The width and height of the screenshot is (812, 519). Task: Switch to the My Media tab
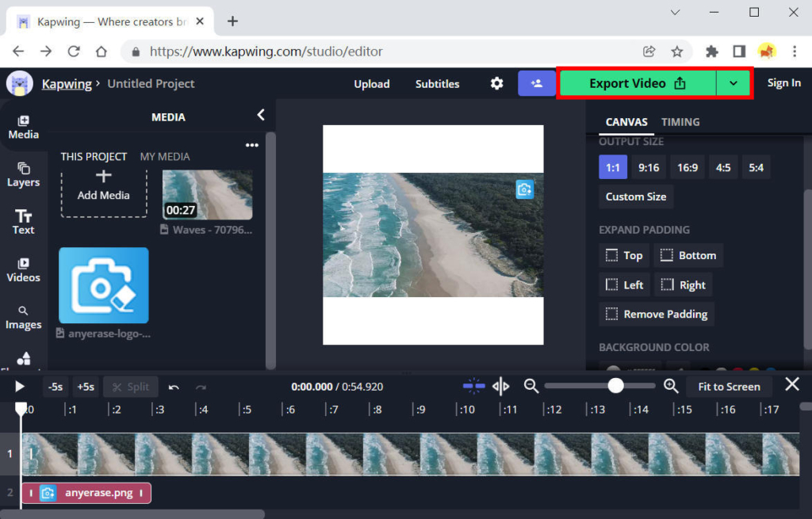(x=165, y=156)
